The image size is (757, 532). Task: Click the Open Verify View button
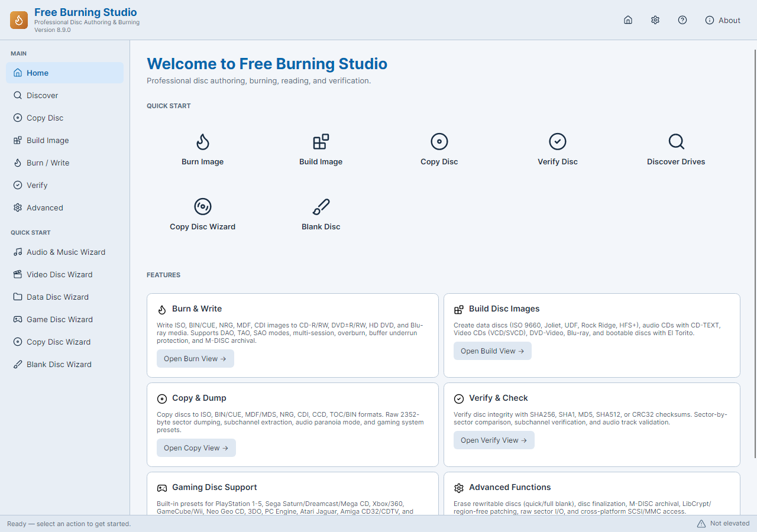494,440
